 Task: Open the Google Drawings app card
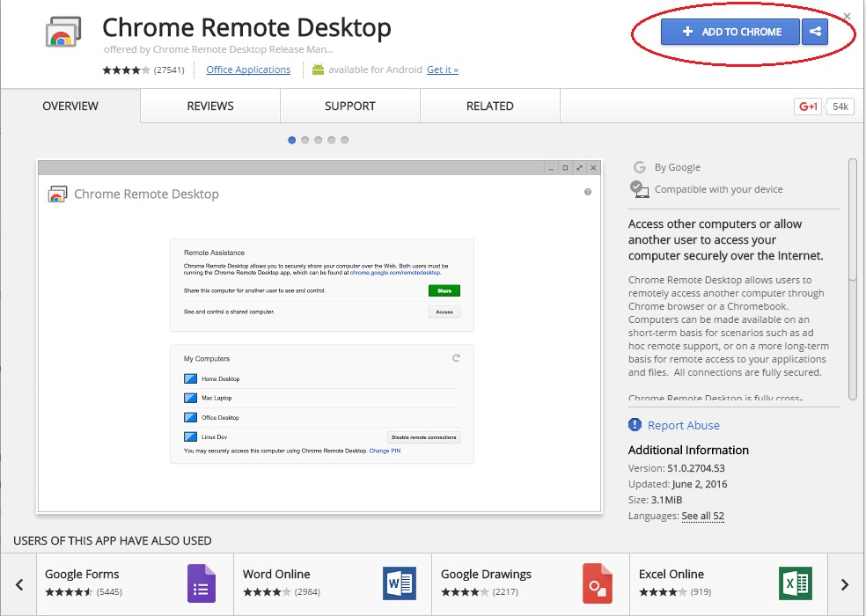[530, 584]
